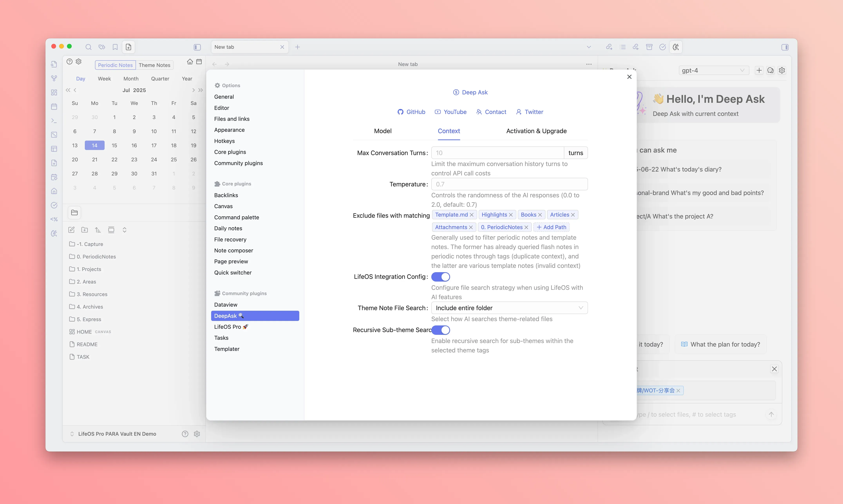Open archive box icon in right tab bar
This screenshot has height=504, width=843.
[x=649, y=47]
